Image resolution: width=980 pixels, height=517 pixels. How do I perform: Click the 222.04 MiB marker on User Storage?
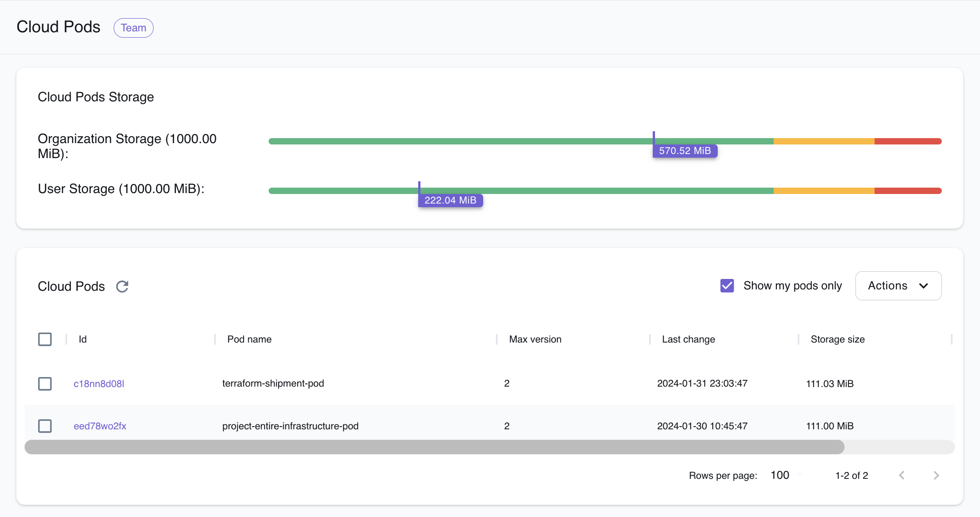click(450, 200)
